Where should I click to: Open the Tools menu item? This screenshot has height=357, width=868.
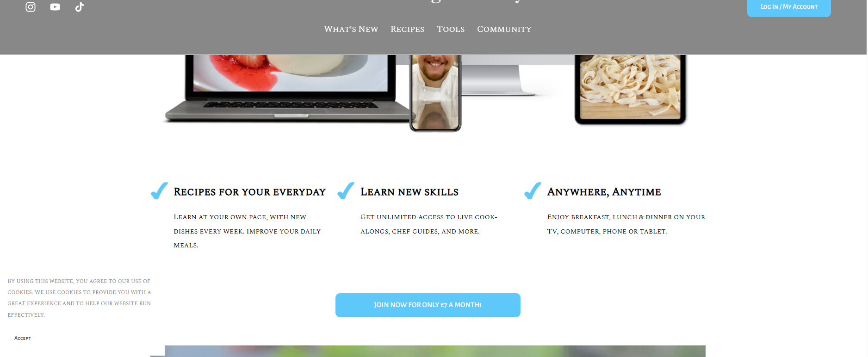click(451, 29)
